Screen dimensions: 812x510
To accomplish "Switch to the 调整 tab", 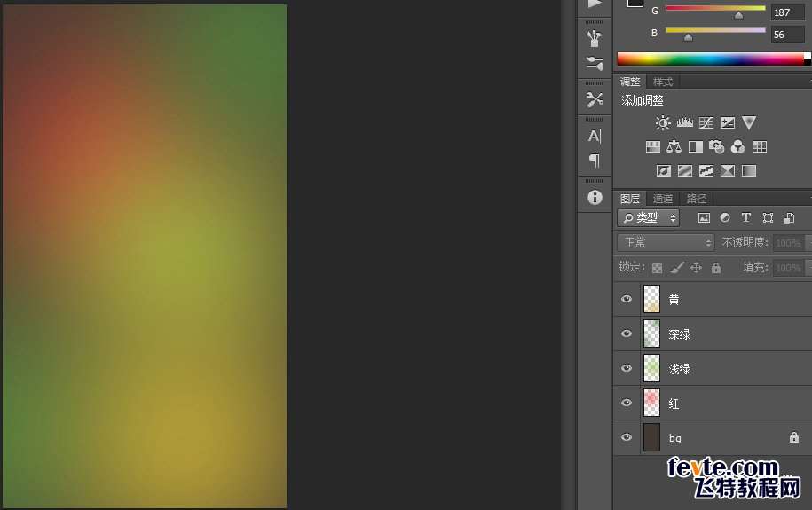I will pos(630,82).
